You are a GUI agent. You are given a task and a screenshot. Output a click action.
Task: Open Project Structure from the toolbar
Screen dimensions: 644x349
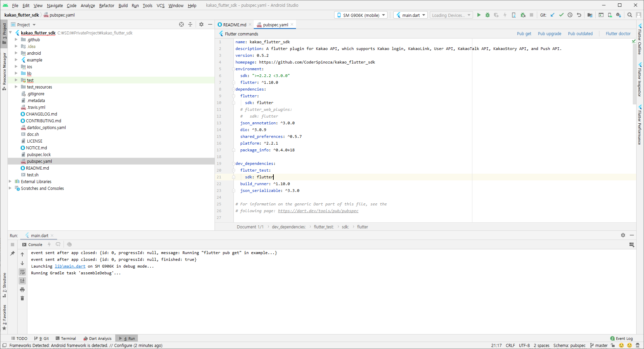590,15
